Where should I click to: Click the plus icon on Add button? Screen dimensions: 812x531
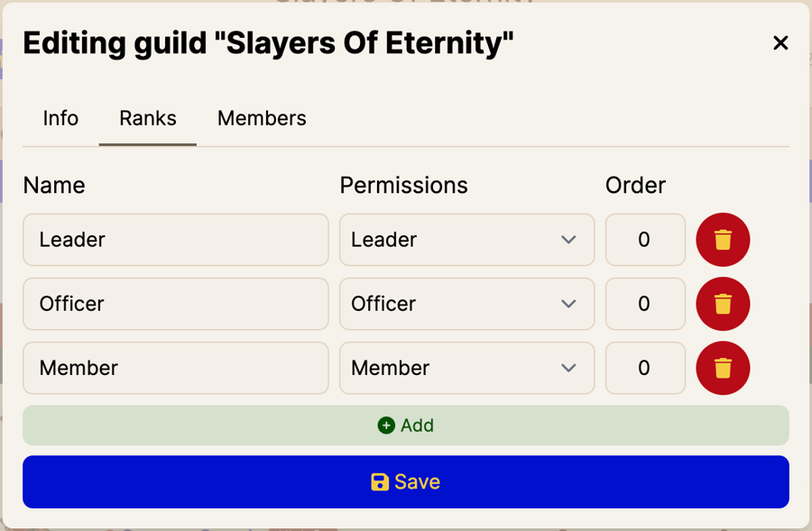(386, 426)
